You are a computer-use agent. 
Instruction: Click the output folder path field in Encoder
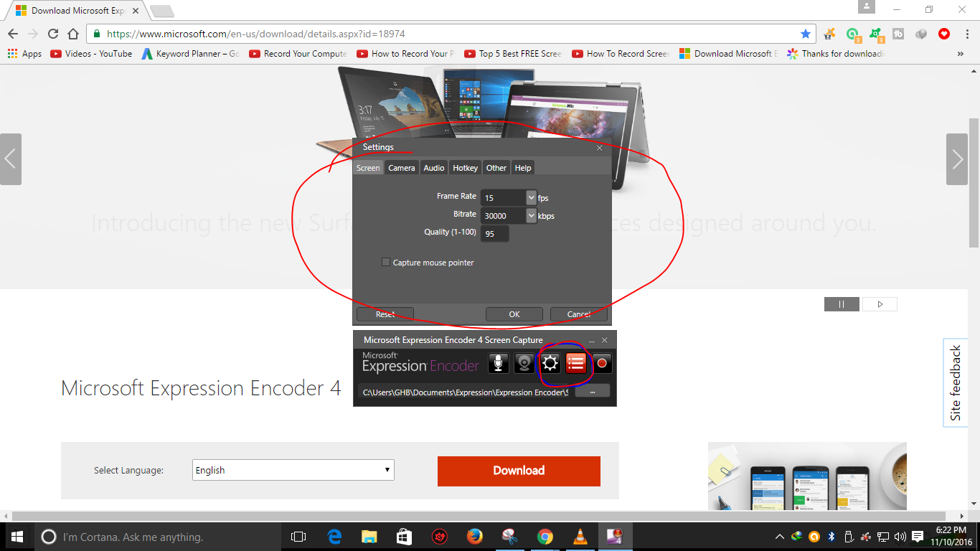(465, 392)
